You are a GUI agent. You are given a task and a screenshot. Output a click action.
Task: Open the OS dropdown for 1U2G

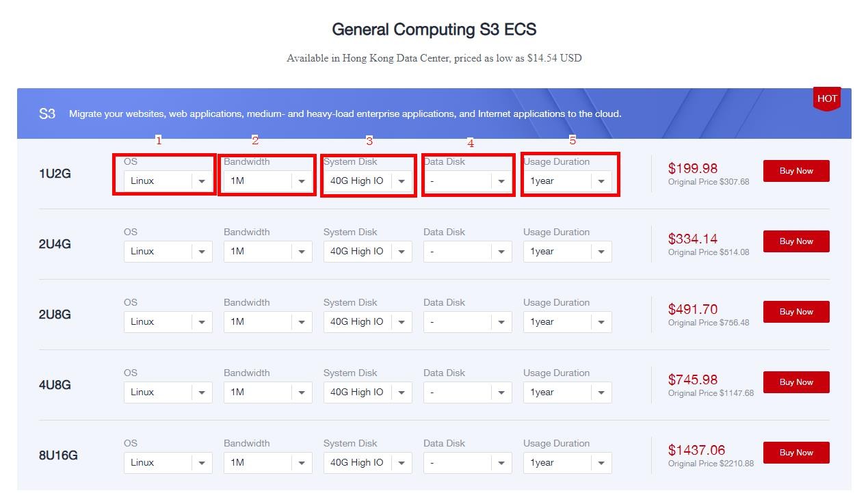[x=168, y=181]
